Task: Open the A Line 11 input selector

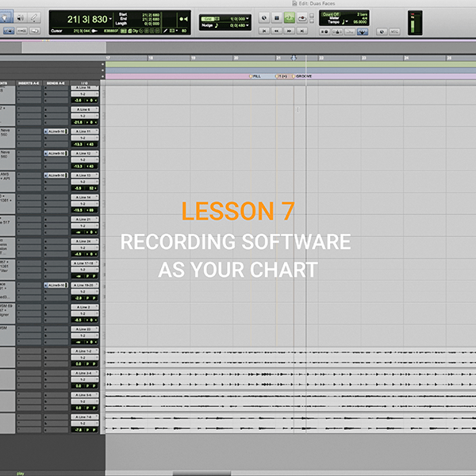Action: point(85,132)
